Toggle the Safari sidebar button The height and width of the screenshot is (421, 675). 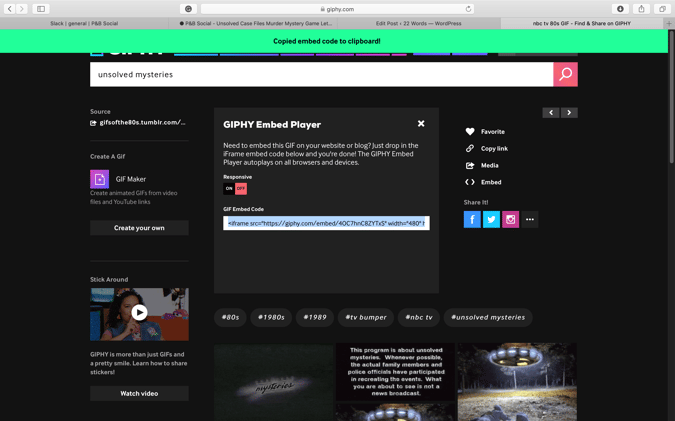click(41, 9)
